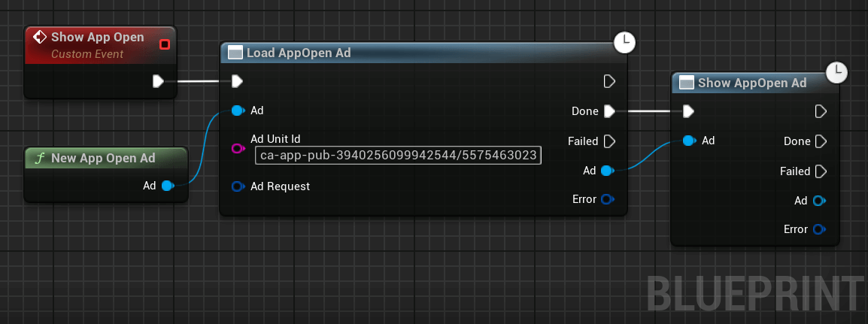Click the Ad Request input pin
Screen dimensions: 868x324
point(238,187)
